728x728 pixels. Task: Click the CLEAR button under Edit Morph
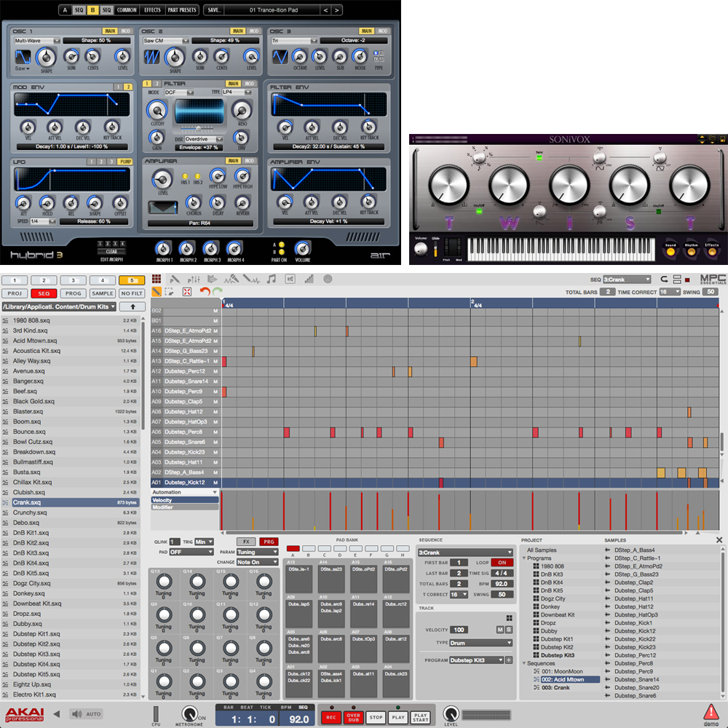(111, 252)
